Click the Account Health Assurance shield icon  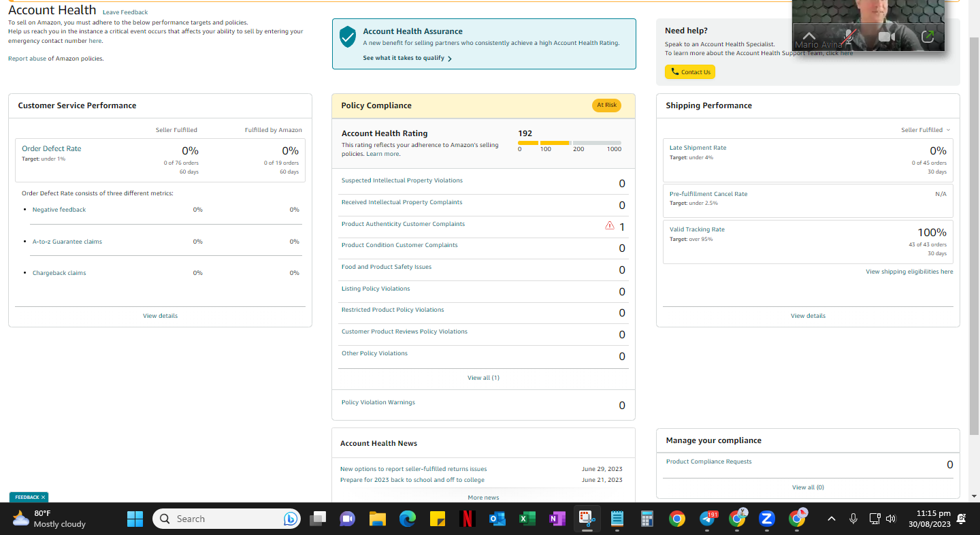point(348,37)
